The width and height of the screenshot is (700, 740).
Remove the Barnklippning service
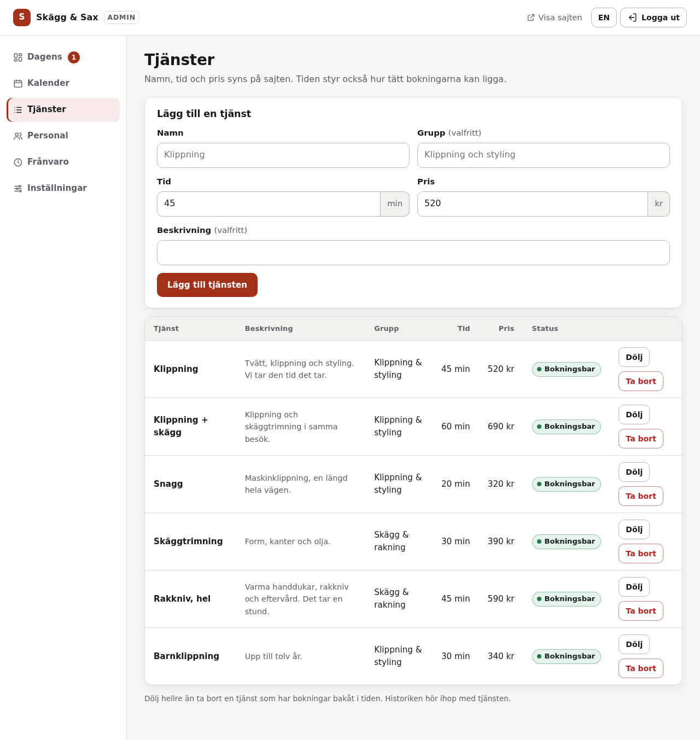click(x=641, y=668)
